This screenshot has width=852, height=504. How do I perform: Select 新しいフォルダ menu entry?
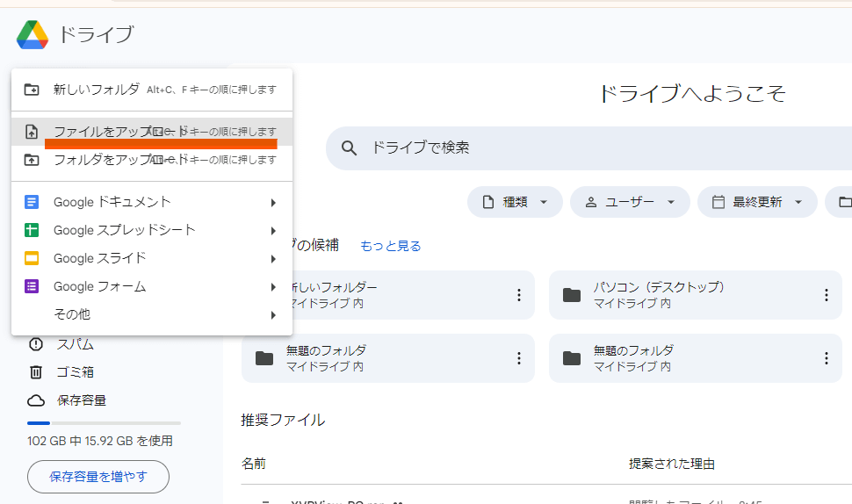pyautogui.click(x=152, y=90)
